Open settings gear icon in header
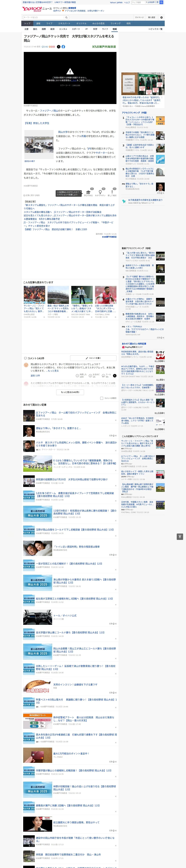Viewport: 186px width, 868px height. pos(161,18)
